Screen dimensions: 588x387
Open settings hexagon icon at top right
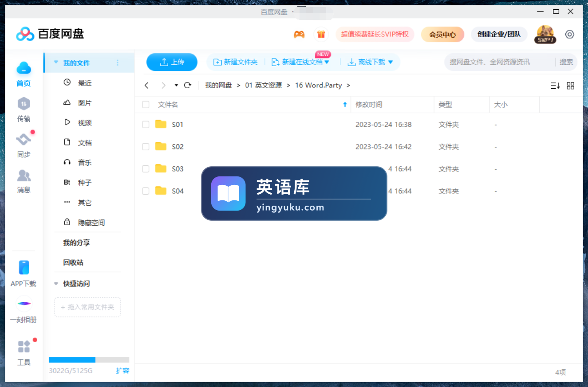coord(570,34)
